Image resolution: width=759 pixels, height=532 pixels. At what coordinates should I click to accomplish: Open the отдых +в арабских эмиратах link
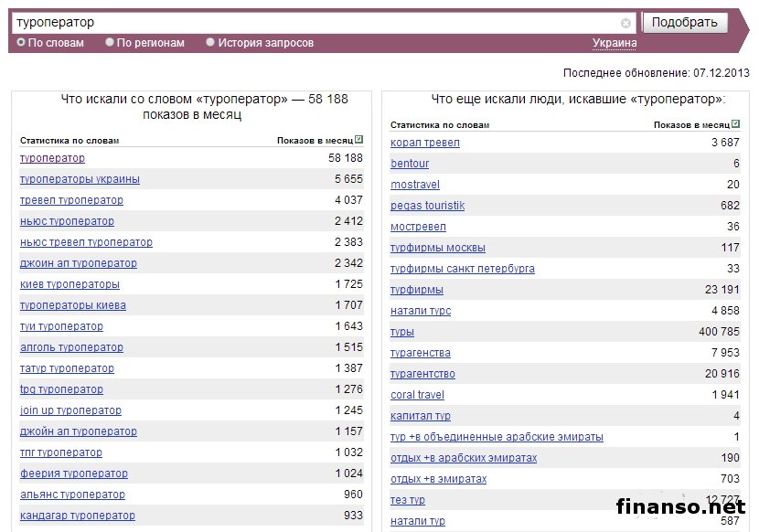463,458
